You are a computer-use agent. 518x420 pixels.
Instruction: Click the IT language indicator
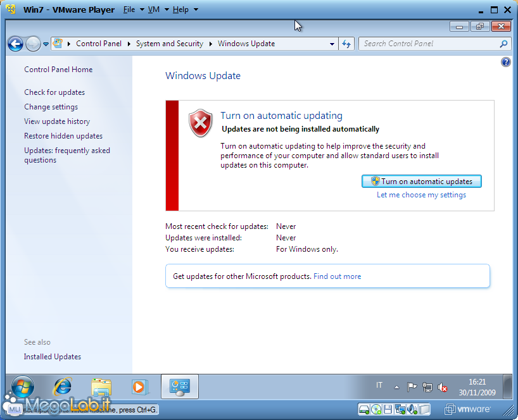[379, 385]
